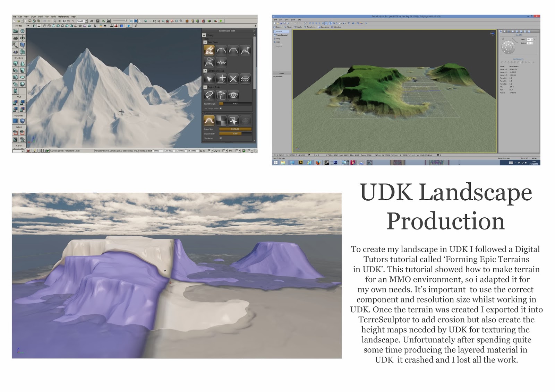The width and height of the screenshot is (555, 392).
Task: Adjust the Brush Falloff slider
Action: click(235, 133)
